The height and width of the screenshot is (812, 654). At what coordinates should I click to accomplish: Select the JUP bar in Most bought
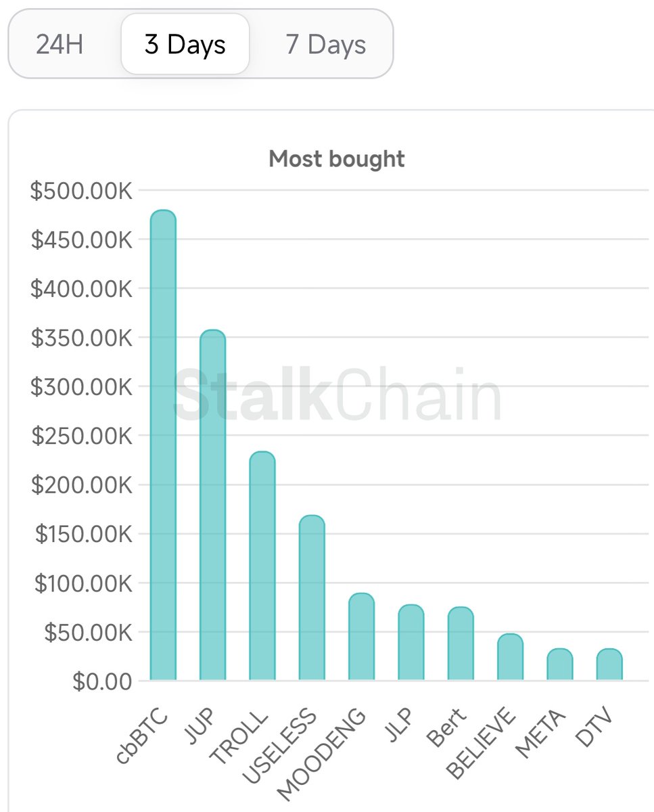212,506
